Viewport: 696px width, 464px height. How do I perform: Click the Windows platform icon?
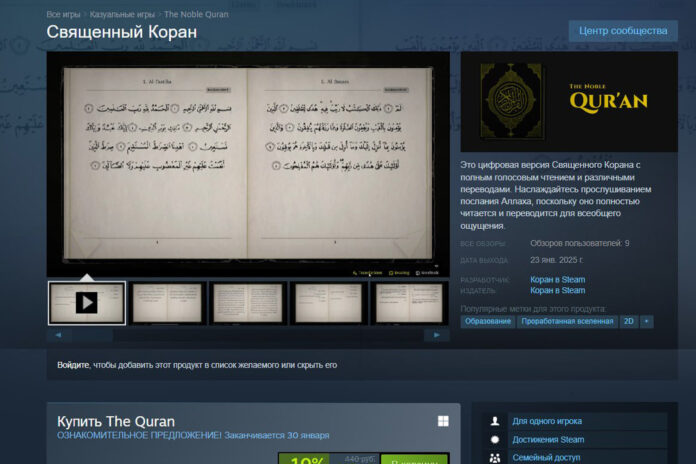pyautogui.click(x=443, y=421)
